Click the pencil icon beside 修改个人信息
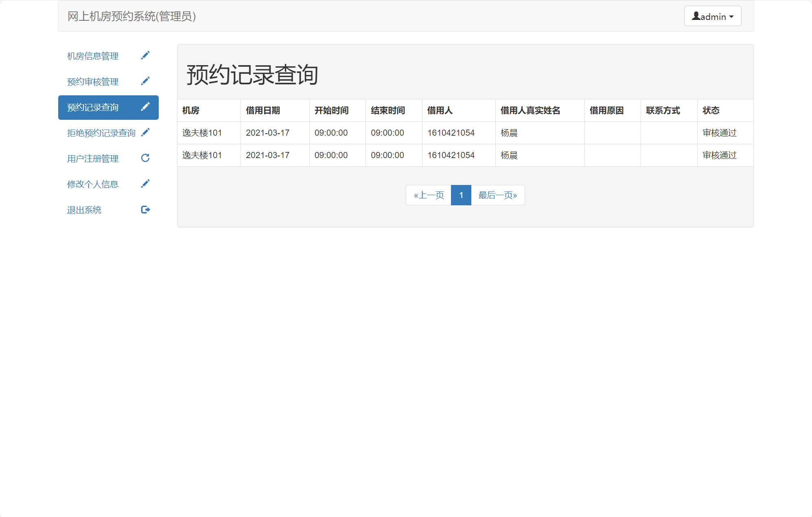The height and width of the screenshot is (517, 812). tap(146, 183)
